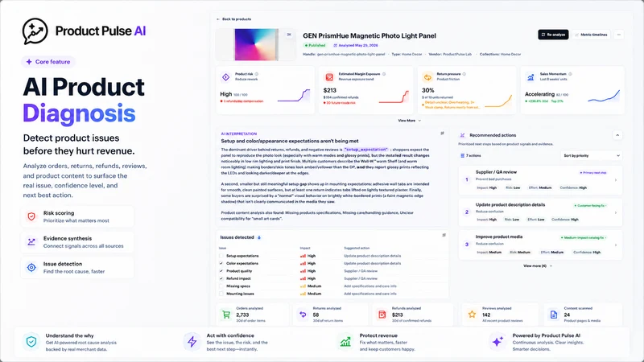644x362 pixels.
Task: Uncheck the Refund impact issue checkbox
Action: (x=221, y=278)
